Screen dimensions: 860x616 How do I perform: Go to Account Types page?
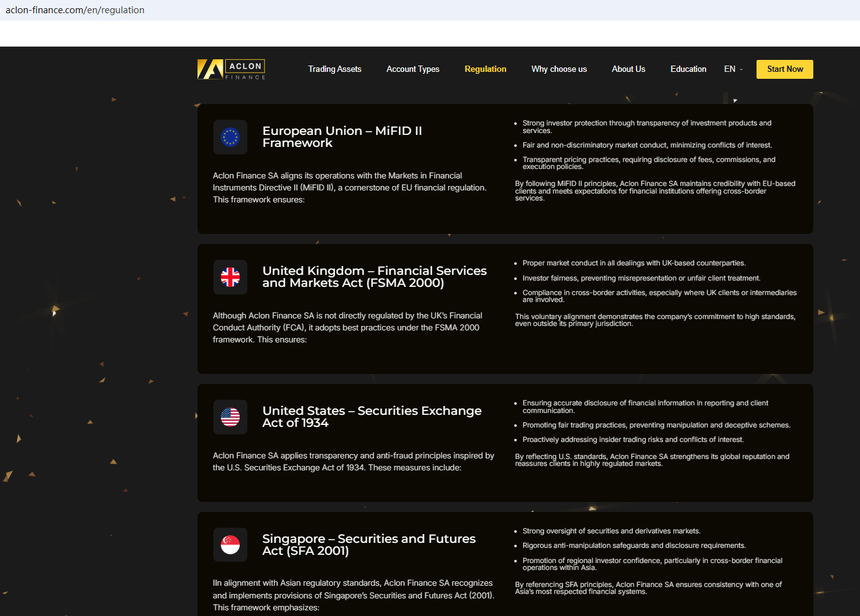(x=413, y=69)
